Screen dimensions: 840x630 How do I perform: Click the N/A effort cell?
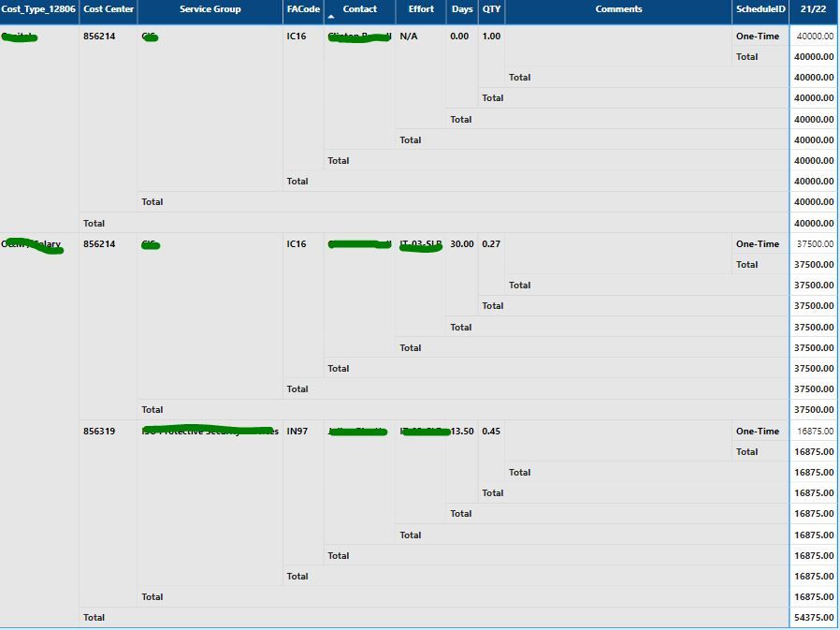(x=408, y=36)
